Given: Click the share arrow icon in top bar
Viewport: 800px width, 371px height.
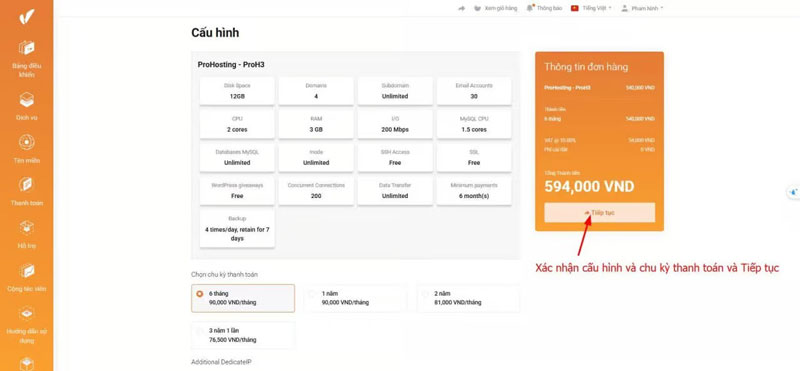Looking at the screenshot, I should click(462, 8).
